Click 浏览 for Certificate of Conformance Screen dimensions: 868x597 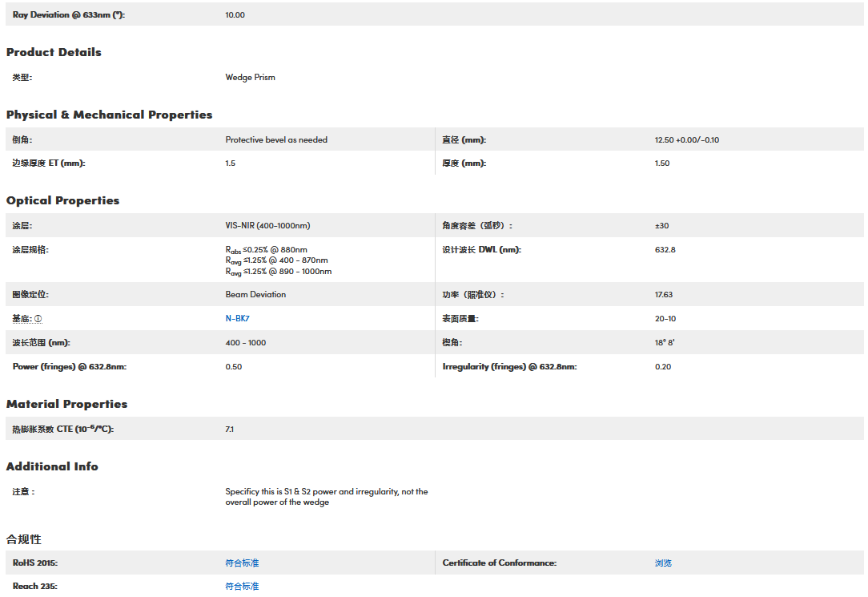point(663,563)
